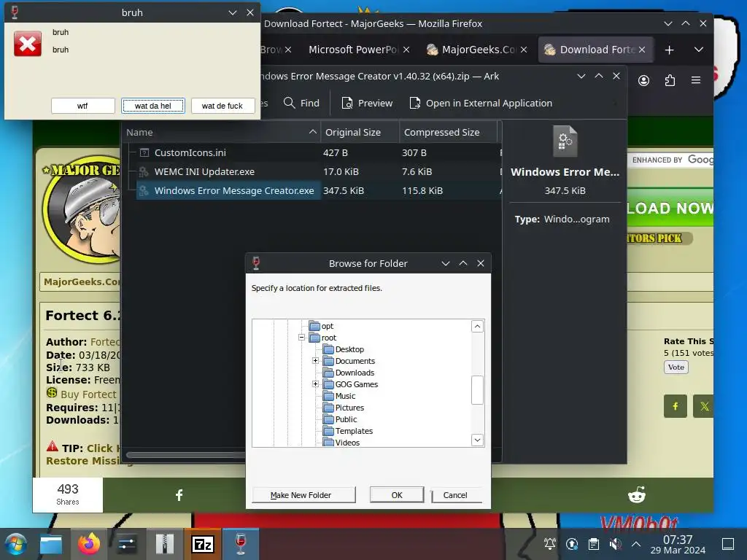Viewport: 747px width, 560px height.
Task: Click Firefox icon on taskbar
Action: [89, 544]
